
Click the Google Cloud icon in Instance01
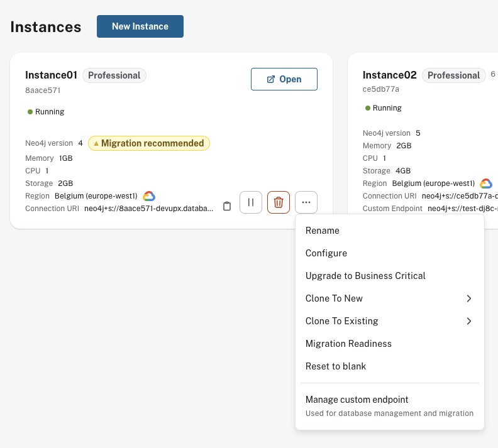point(148,196)
